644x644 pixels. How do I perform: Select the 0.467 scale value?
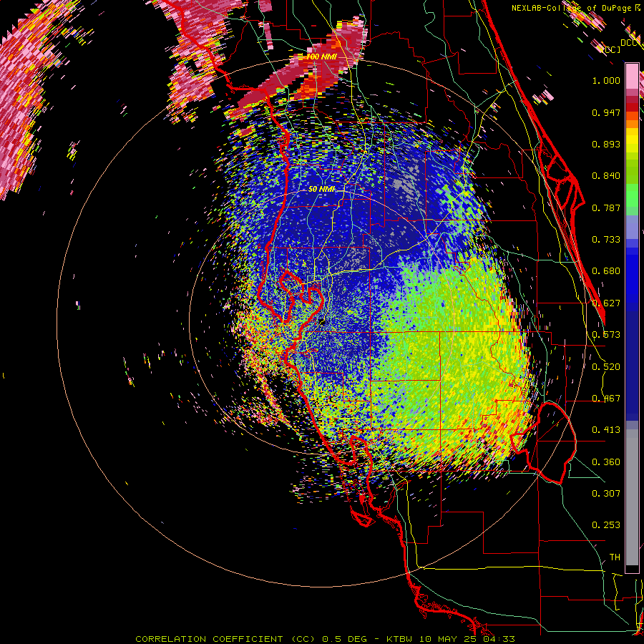(x=606, y=399)
